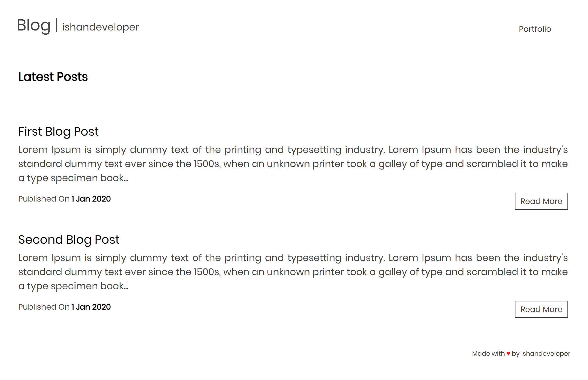Click the divider line below Latest Posts
588x380 pixels.
click(293, 92)
